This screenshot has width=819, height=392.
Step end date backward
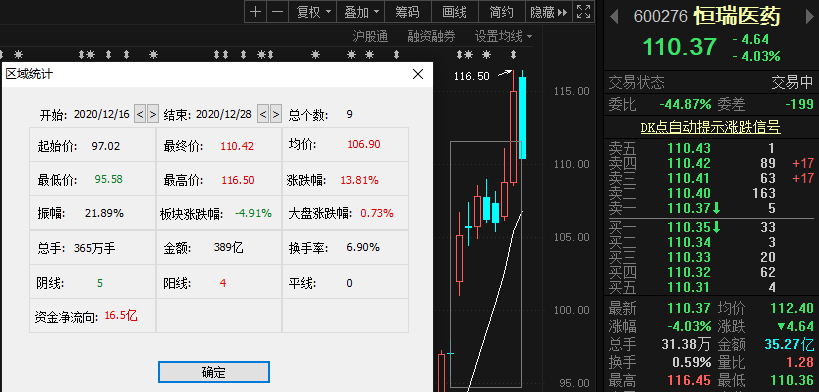pos(263,114)
